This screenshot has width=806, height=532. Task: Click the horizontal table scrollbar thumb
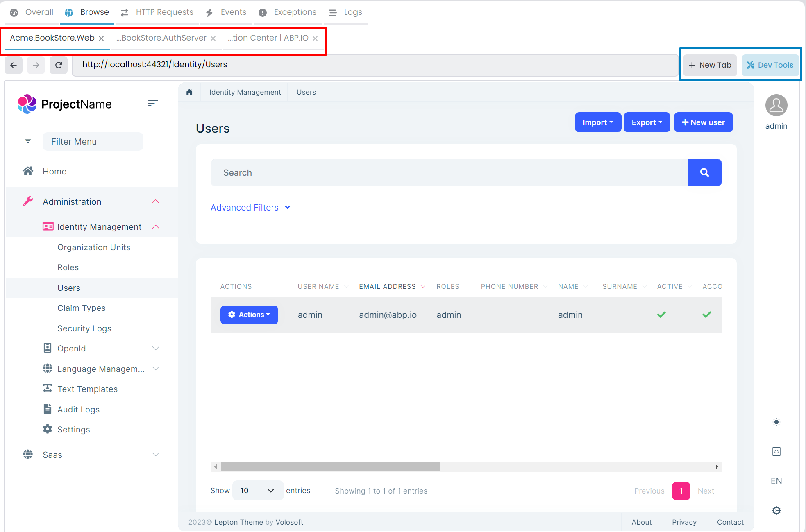coord(330,466)
